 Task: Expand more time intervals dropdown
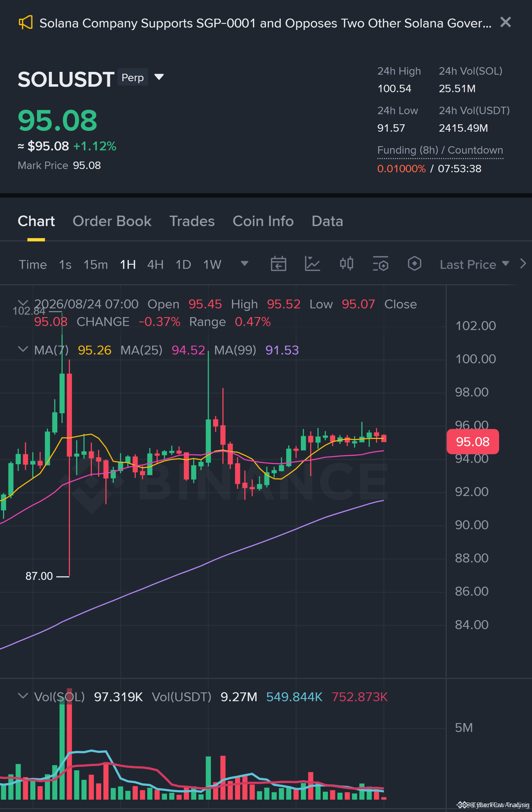[x=245, y=263]
